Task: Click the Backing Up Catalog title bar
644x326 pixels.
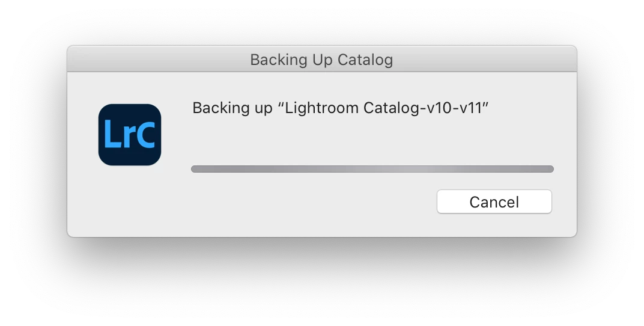Action: tap(322, 59)
